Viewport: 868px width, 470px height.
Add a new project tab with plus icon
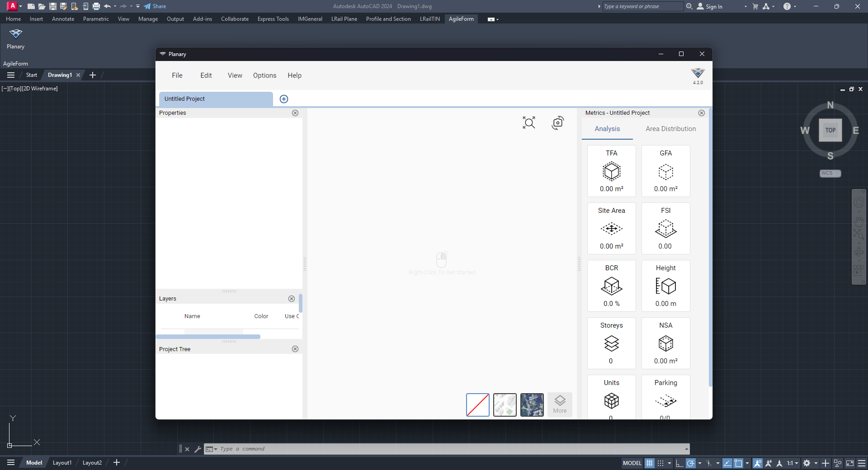284,99
